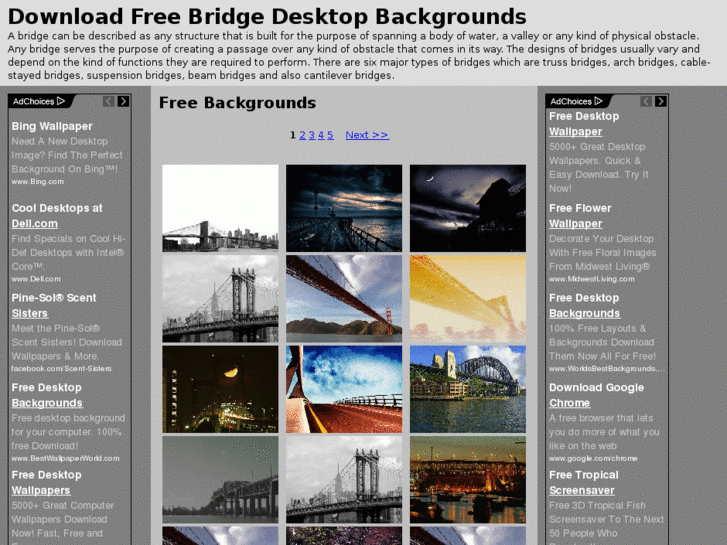Image resolution: width=727 pixels, height=545 pixels.
Task: Open Pine-Sol Scent Sisters ad
Action: point(54,305)
